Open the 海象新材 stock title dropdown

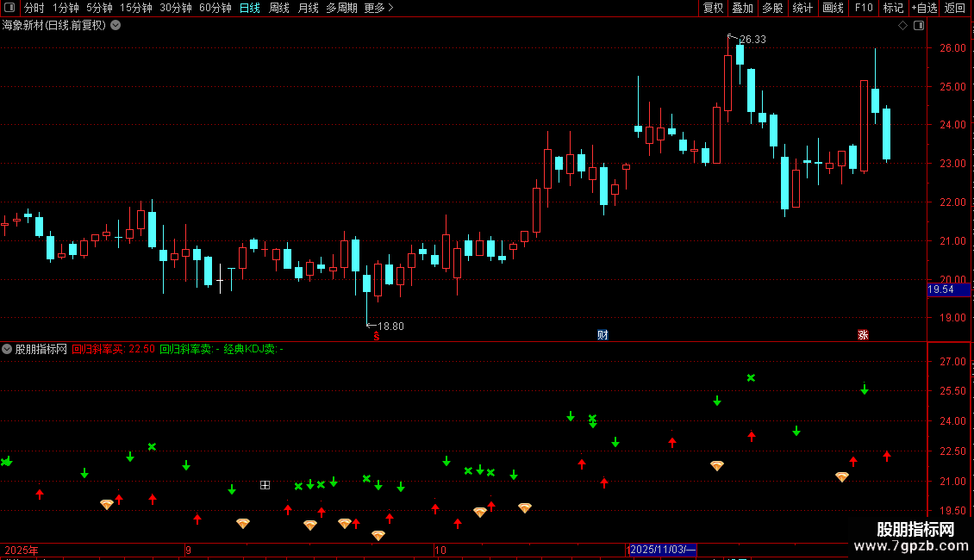(116, 26)
